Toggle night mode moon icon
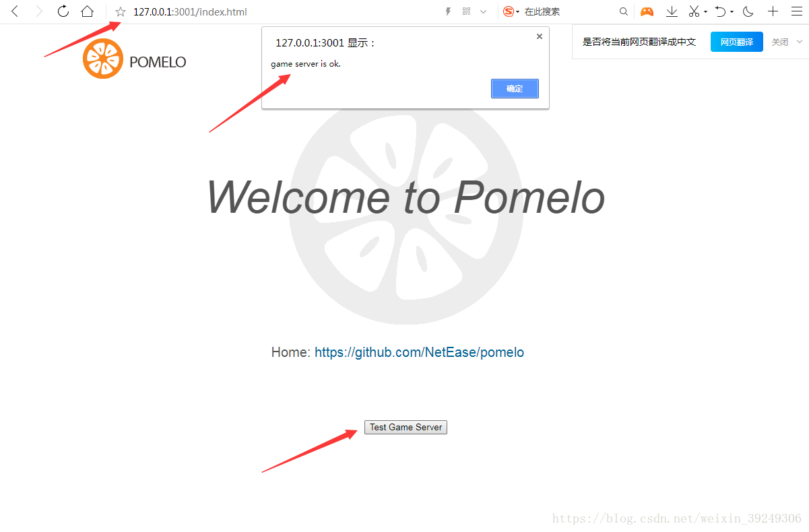809x532 pixels. point(748,11)
